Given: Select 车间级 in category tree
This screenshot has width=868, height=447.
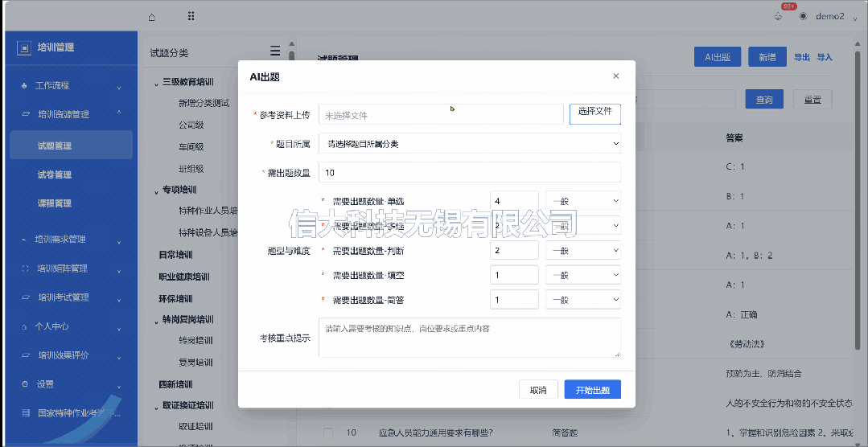Looking at the screenshot, I should 191,146.
